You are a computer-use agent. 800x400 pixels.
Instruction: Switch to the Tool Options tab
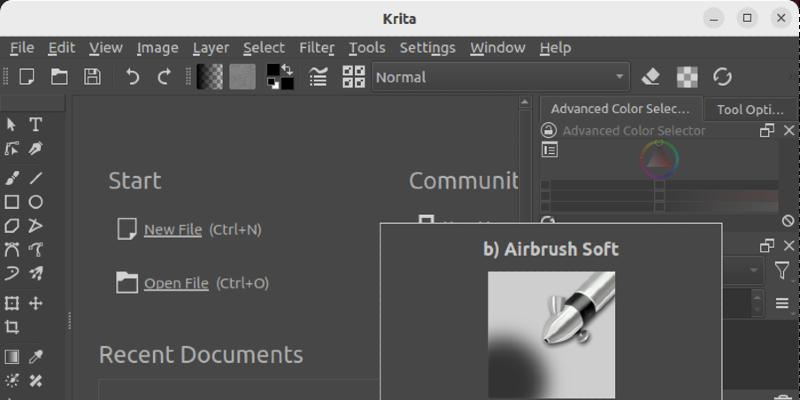749,109
